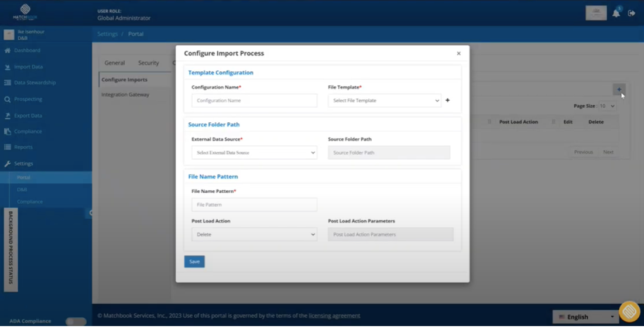Click the Edit column header
644x329 pixels.
point(568,122)
